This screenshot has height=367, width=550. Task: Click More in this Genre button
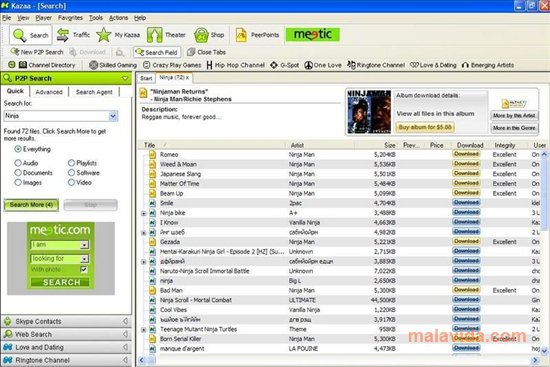[514, 128]
